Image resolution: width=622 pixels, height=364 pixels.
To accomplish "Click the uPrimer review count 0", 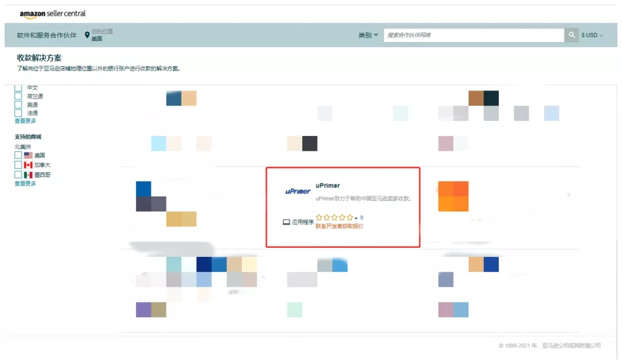I will click(362, 217).
